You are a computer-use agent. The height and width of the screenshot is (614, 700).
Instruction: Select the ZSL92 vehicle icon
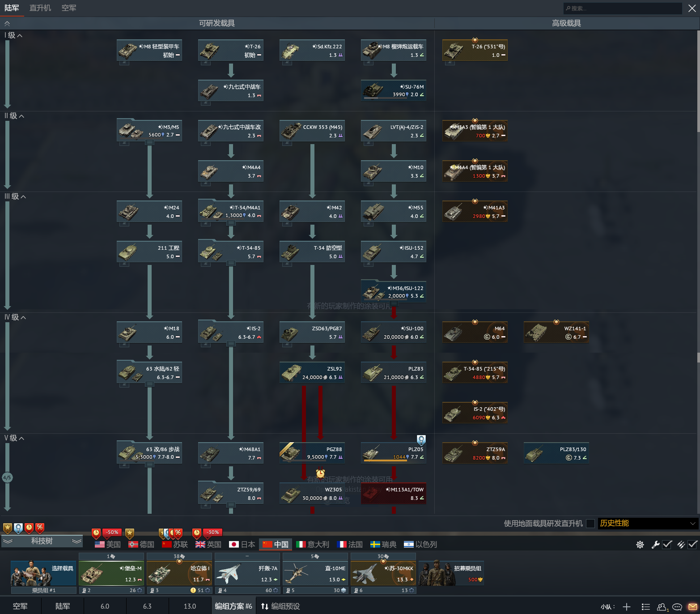click(x=312, y=373)
